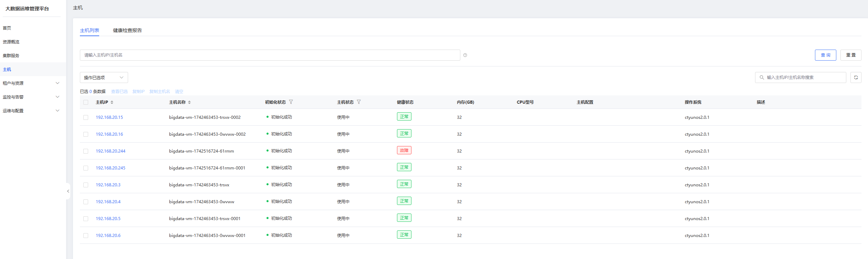
Task: Click the 重置 button
Action: pyautogui.click(x=851, y=55)
